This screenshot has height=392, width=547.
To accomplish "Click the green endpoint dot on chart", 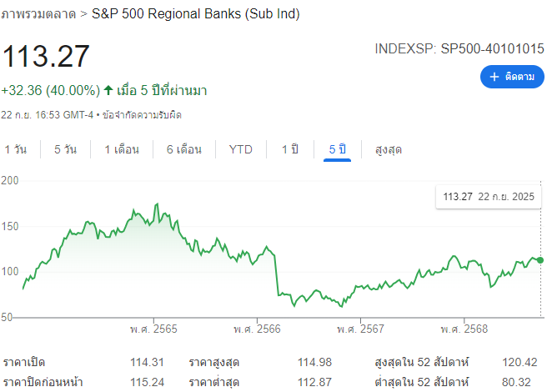I will [539, 260].
